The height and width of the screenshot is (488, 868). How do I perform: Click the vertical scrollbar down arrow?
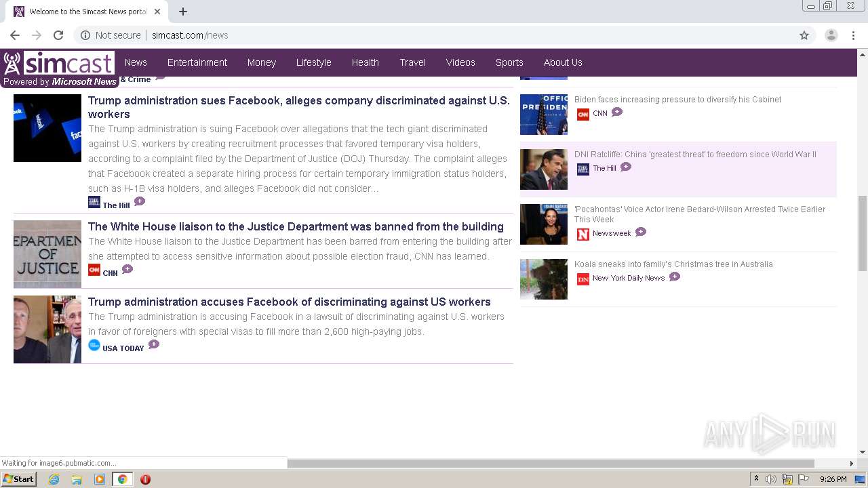[x=863, y=452]
